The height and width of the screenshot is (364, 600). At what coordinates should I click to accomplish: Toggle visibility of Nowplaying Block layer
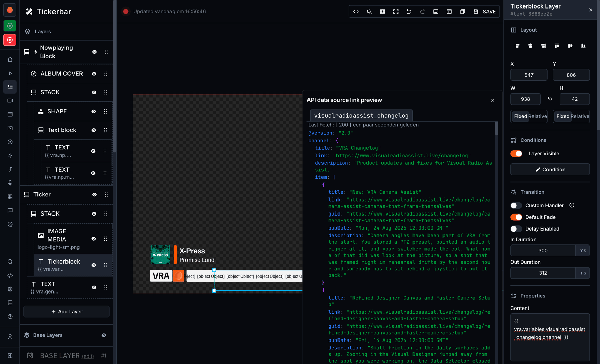pos(94,52)
